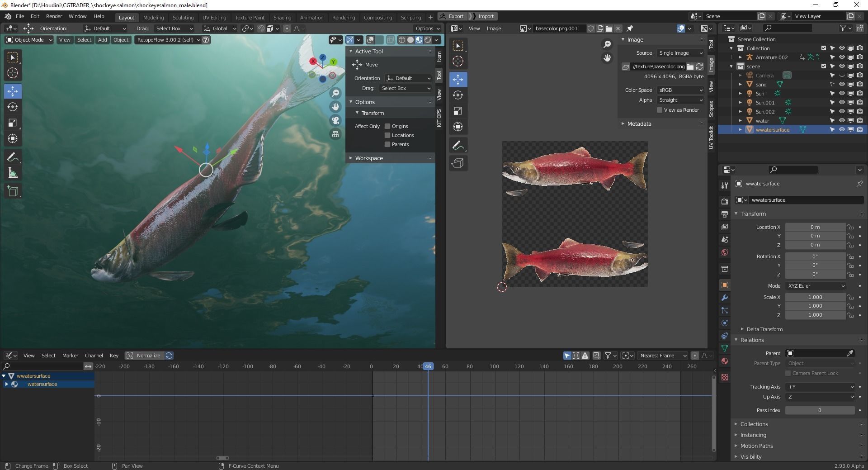This screenshot has width=868, height=470.
Task: Open RetopoFlow 3.00.2 menu button
Action: tap(168, 40)
